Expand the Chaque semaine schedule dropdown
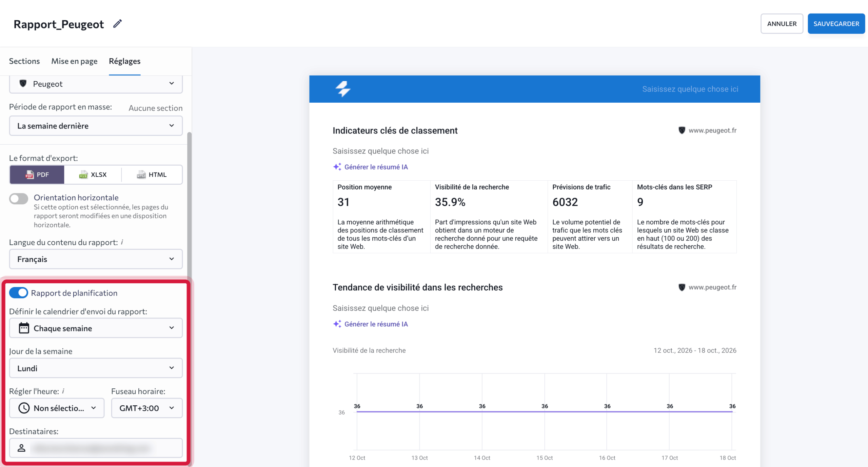Image resolution: width=868 pixels, height=467 pixels. tap(96, 328)
